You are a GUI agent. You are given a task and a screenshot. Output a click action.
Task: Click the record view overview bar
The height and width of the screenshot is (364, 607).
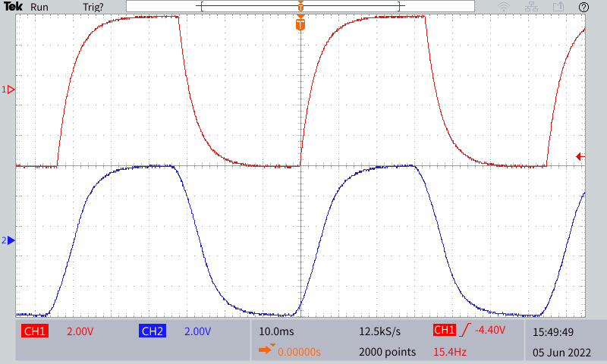coord(300,7)
